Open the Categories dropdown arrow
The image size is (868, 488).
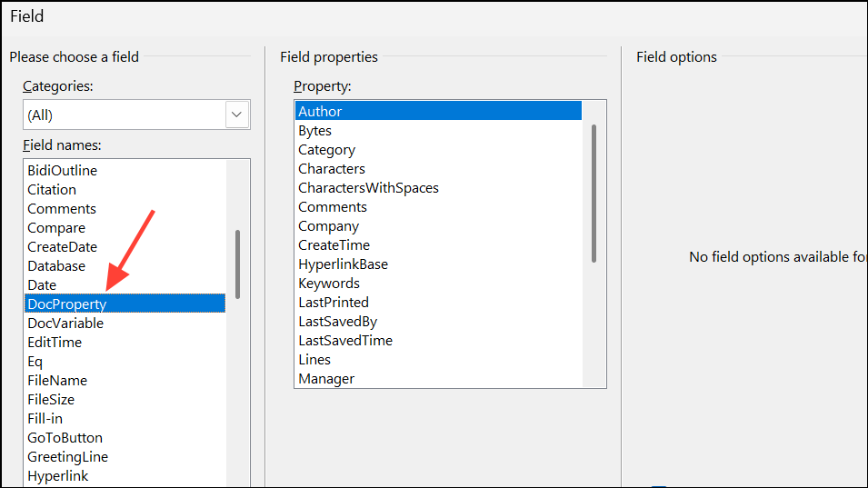point(236,115)
